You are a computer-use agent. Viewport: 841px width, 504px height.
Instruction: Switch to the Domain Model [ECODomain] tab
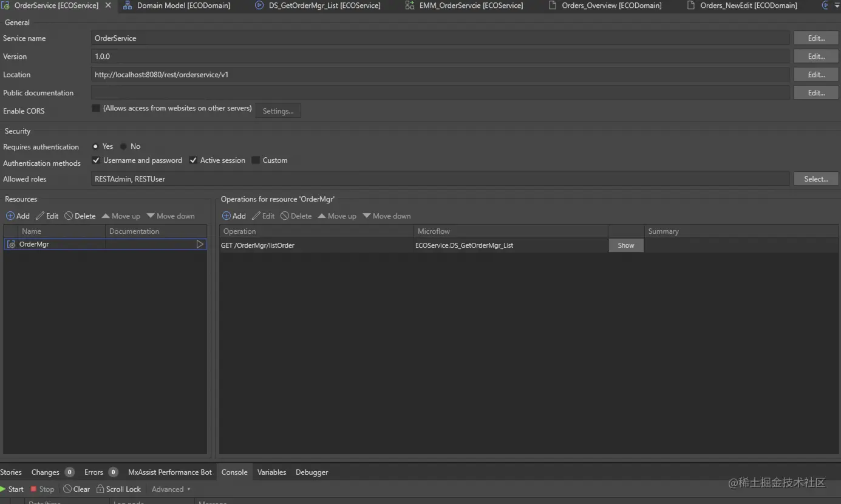click(177, 5)
